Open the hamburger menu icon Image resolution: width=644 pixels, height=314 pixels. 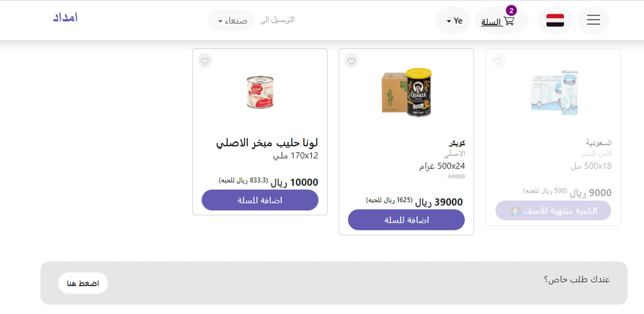(593, 20)
